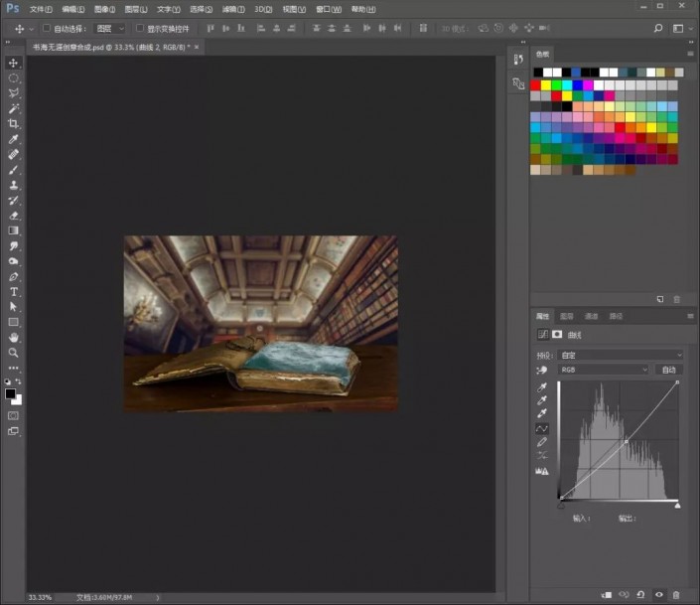Toggle curves adjustment visibility eye icon
This screenshot has height=605, width=700.
tap(659, 595)
